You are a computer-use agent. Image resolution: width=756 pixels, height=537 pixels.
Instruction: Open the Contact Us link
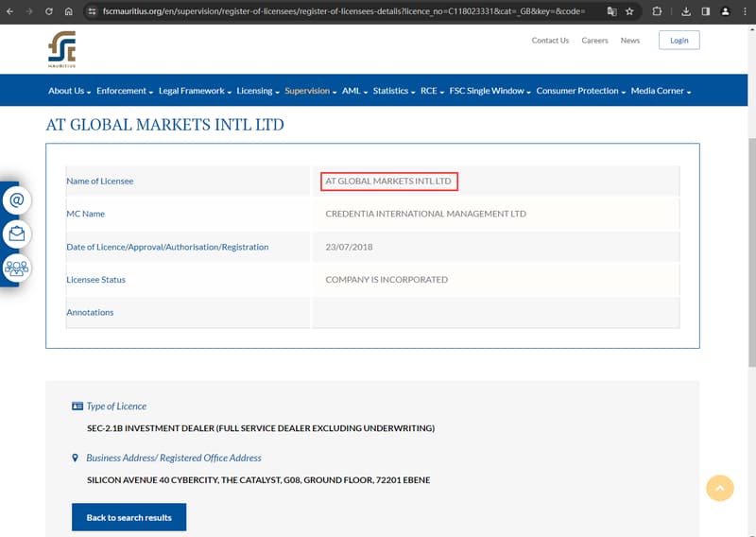point(550,41)
